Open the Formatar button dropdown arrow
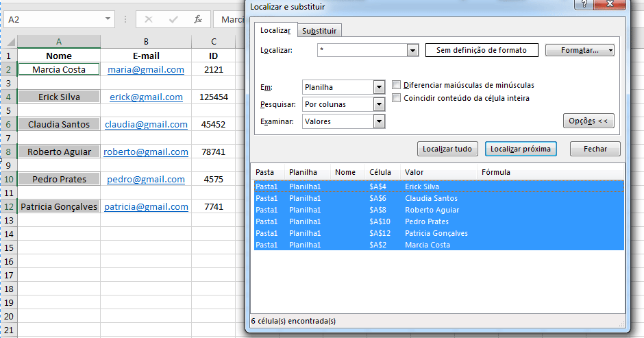This screenshot has width=644, height=338. 610,50
